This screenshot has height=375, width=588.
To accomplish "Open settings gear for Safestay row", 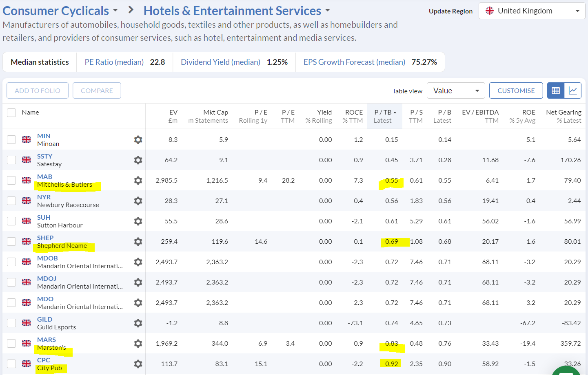I will click(138, 160).
